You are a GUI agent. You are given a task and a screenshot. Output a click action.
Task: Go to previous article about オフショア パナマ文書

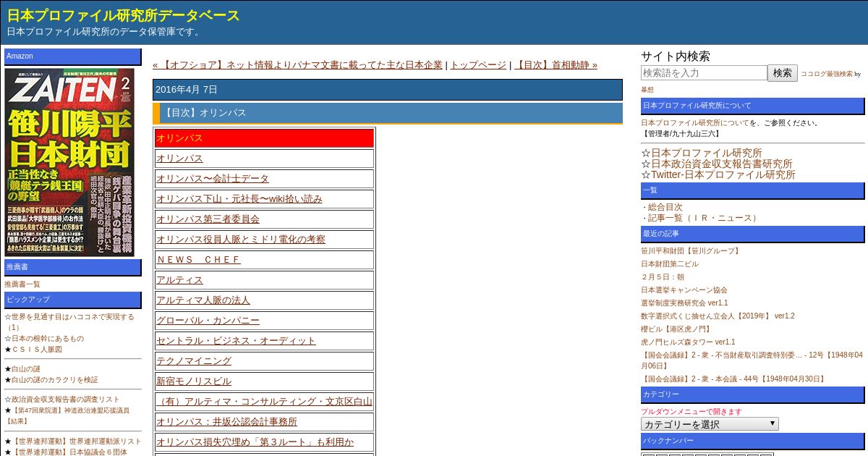pos(297,64)
